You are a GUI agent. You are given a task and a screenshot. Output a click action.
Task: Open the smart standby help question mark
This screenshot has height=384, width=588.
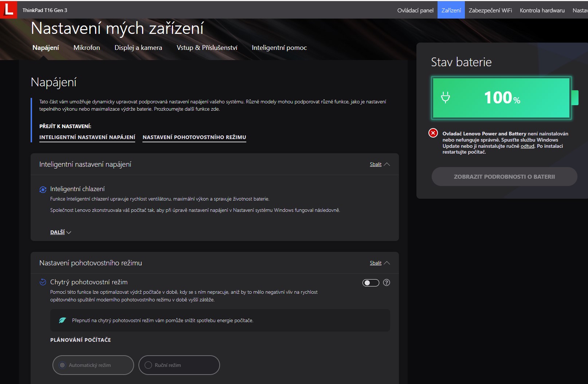pyautogui.click(x=387, y=282)
